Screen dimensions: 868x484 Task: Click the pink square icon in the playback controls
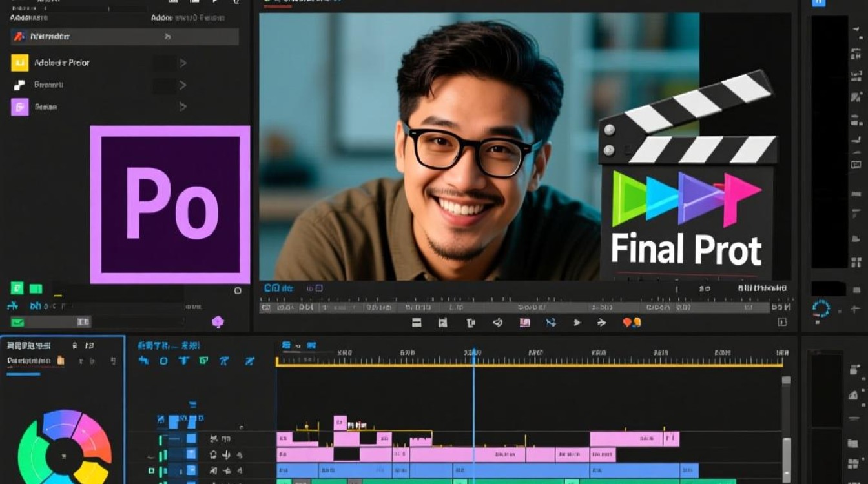tap(524, 323)
